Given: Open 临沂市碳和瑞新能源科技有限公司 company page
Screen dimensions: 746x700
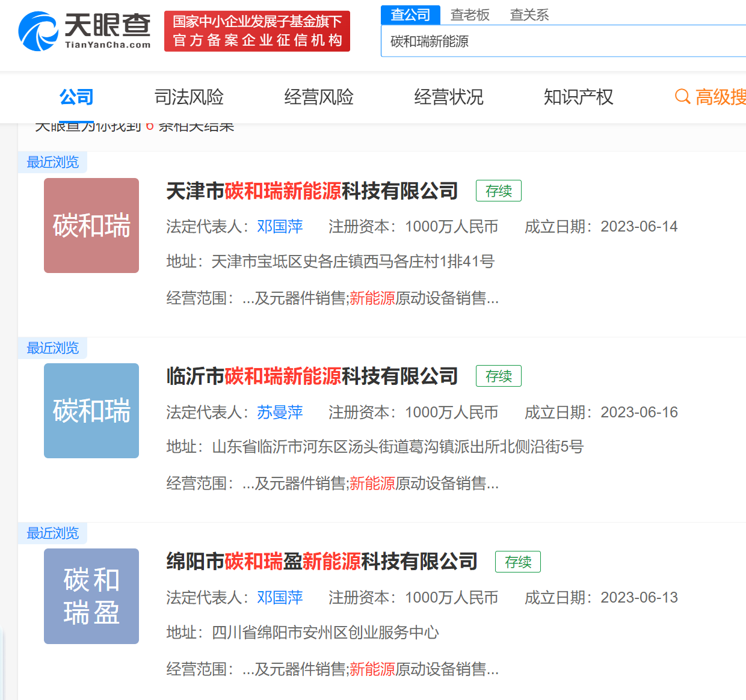Looking at the screenshot, I should (x=312, y=376).
